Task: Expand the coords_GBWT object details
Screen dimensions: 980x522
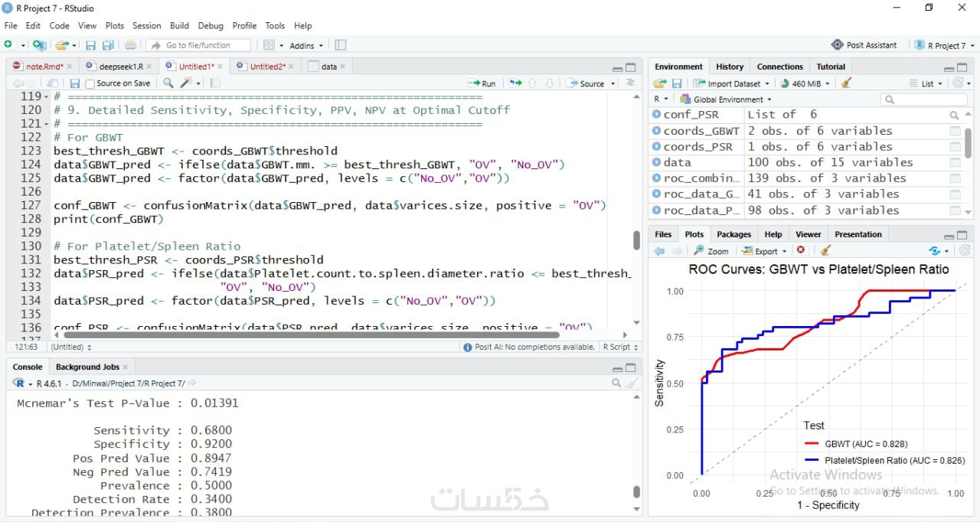Action: pyautogui.click(x=656, y=131)
